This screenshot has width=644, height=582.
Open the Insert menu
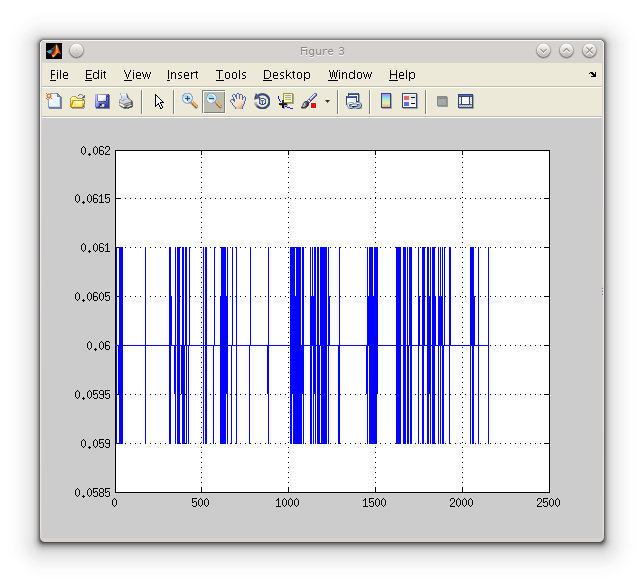182,75
